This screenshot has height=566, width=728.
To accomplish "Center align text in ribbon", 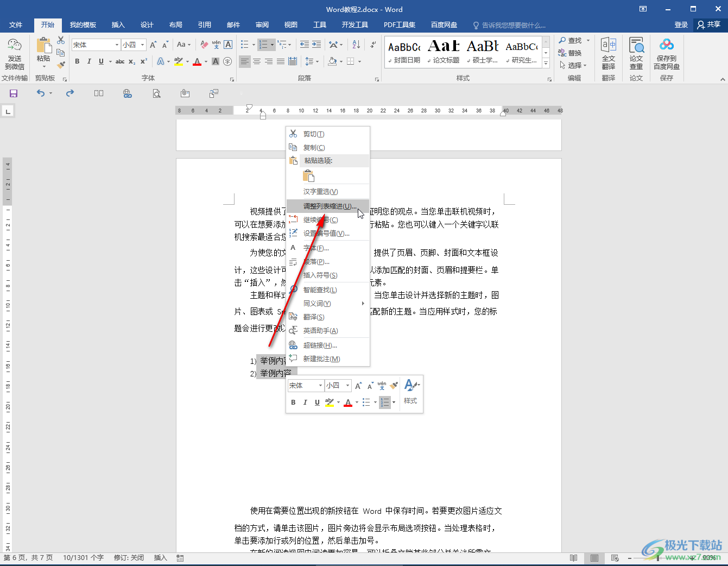I will click(257, 61).
